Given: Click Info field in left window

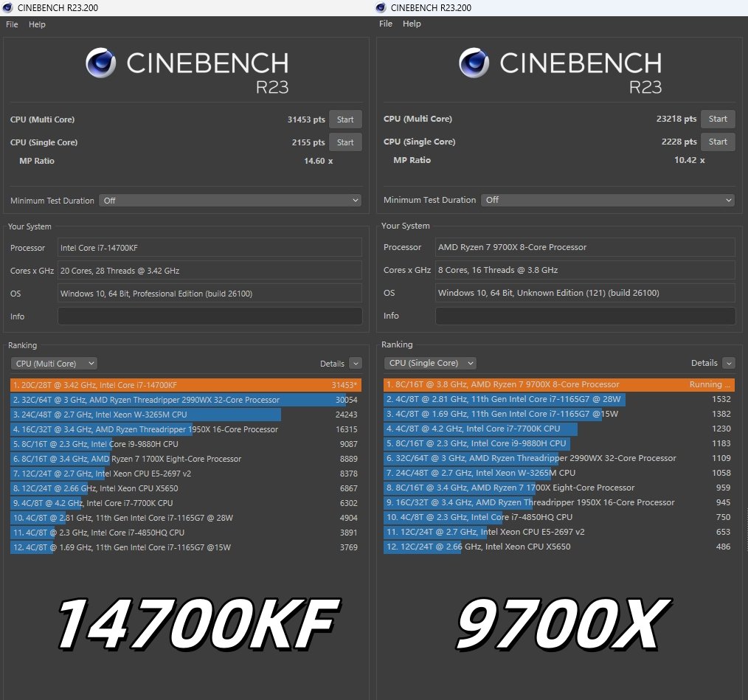Looking at the screenshot, I should [210, 316].
